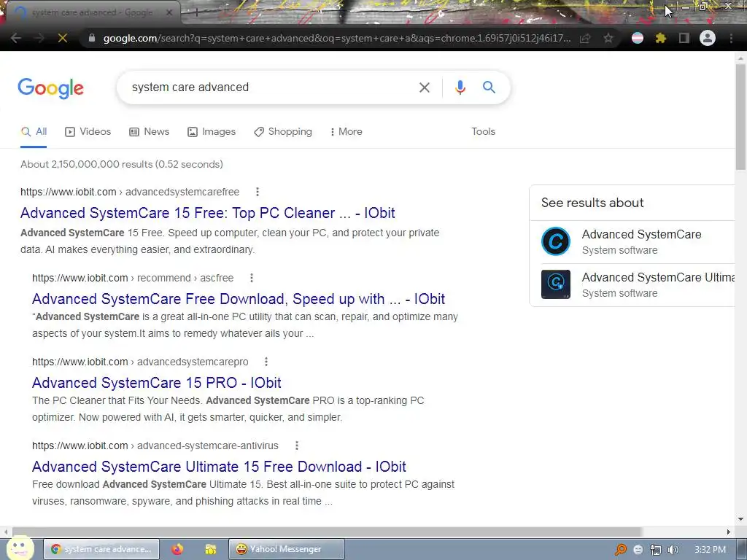Go to Google home via logo

click(50, 88)
